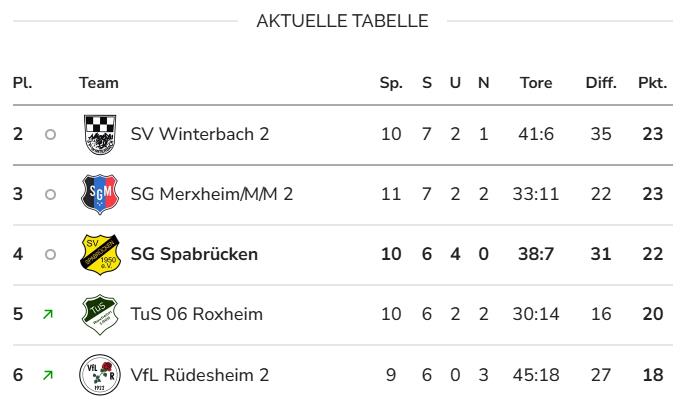The height and width of the screenshot is (405, 684).
Task: Click the VfL Rüdesheim 2 round logo
Action: point(99,375)
